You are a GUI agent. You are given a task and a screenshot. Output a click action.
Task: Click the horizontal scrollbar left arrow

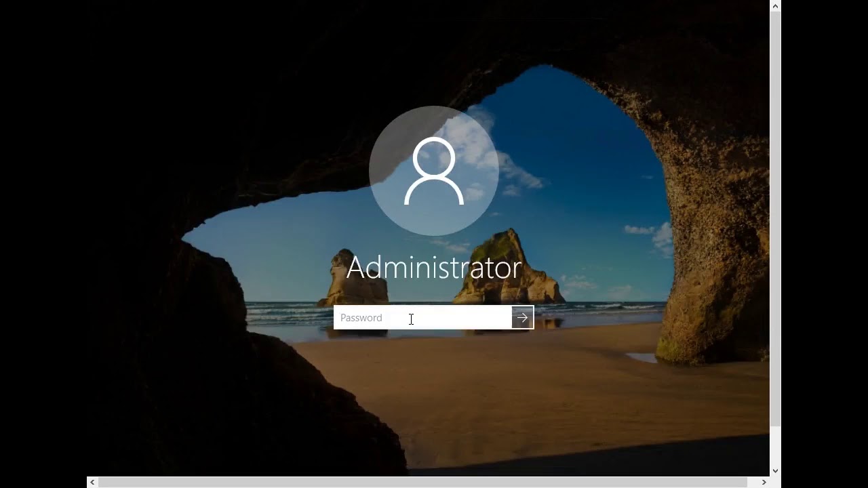coord(92,482)
